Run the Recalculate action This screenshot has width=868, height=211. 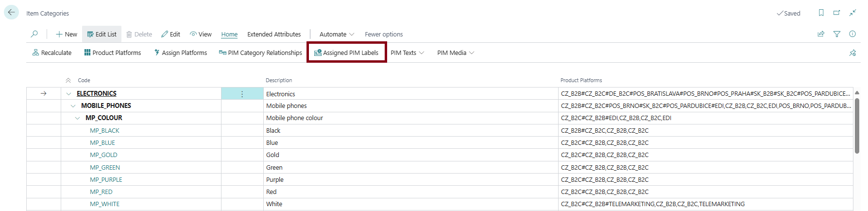click(52, 53)
